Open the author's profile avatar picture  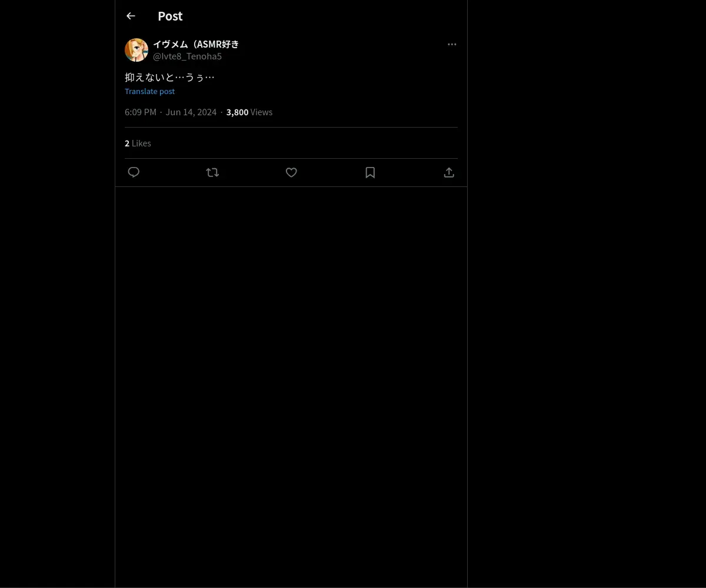(x=136, y=50)
